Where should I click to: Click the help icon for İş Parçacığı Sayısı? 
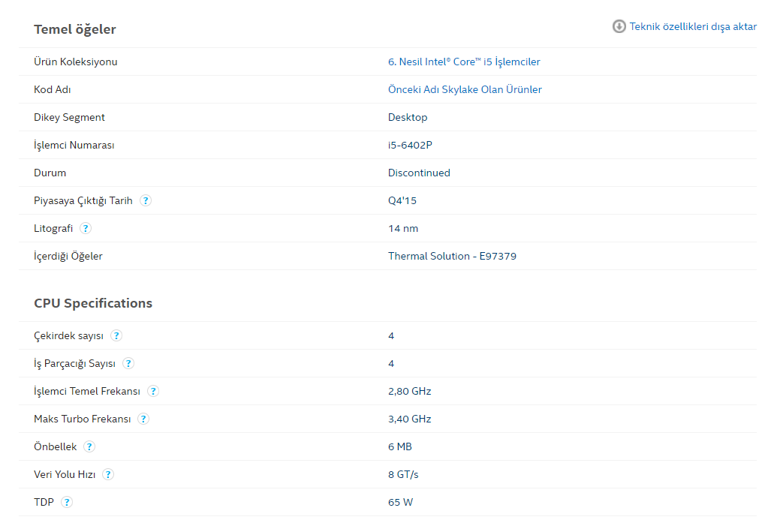128,363
